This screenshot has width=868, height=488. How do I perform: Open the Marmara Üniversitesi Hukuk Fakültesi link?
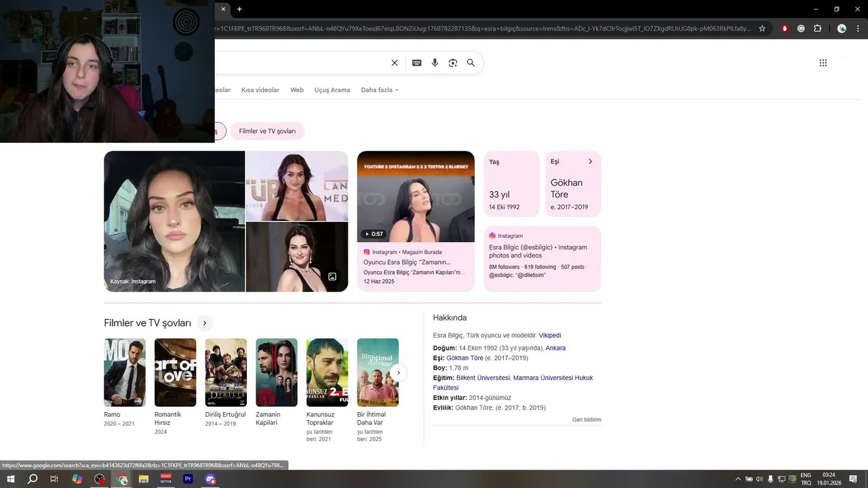pos(513,383)
